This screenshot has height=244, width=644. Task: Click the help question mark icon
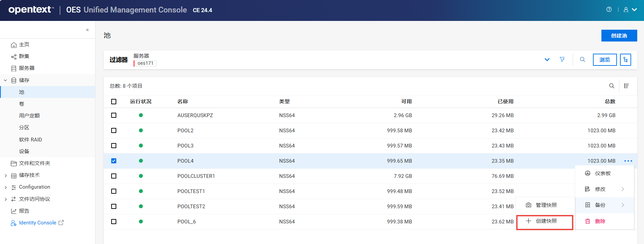(x=609, y=9)
